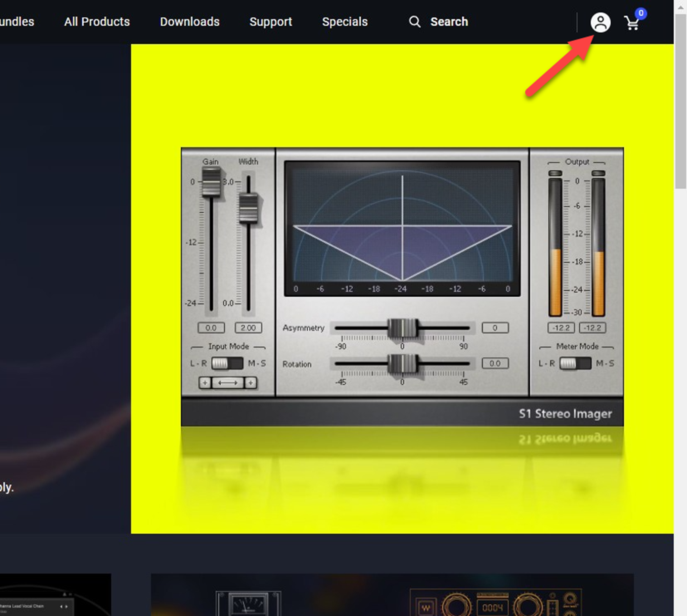Toggle the Input Mode L-R/M-S switch

[227, 364]
